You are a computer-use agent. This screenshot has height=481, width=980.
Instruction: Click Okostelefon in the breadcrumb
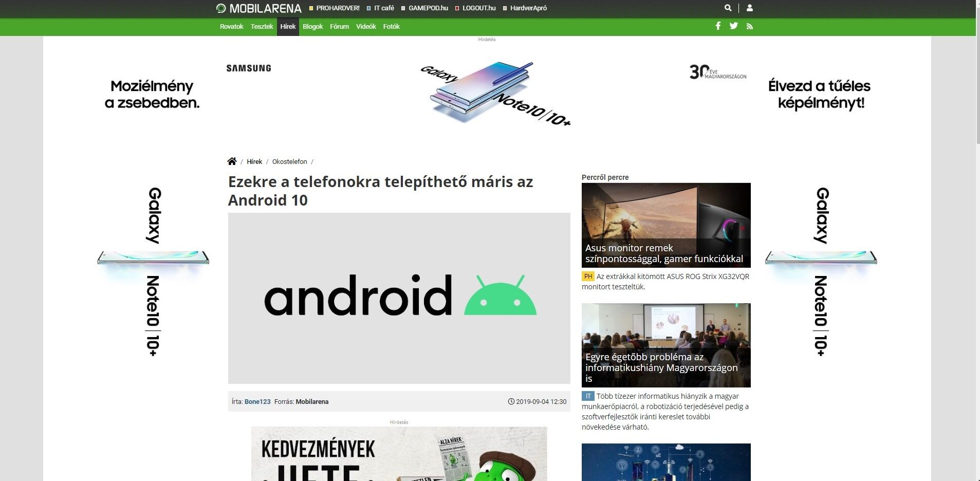(x=289, y=161)
